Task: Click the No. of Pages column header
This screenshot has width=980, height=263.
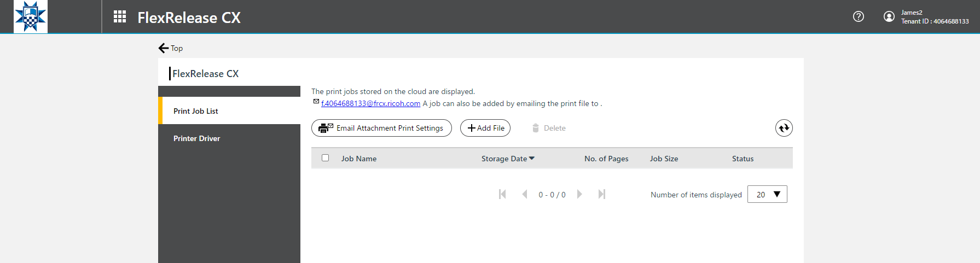Action: point(606,159)
